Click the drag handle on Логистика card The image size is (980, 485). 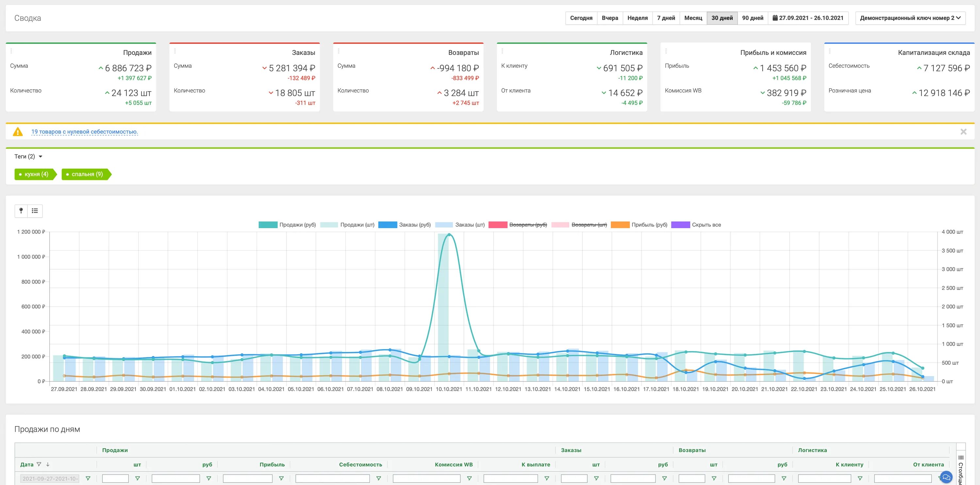click(x=502, y=51)
